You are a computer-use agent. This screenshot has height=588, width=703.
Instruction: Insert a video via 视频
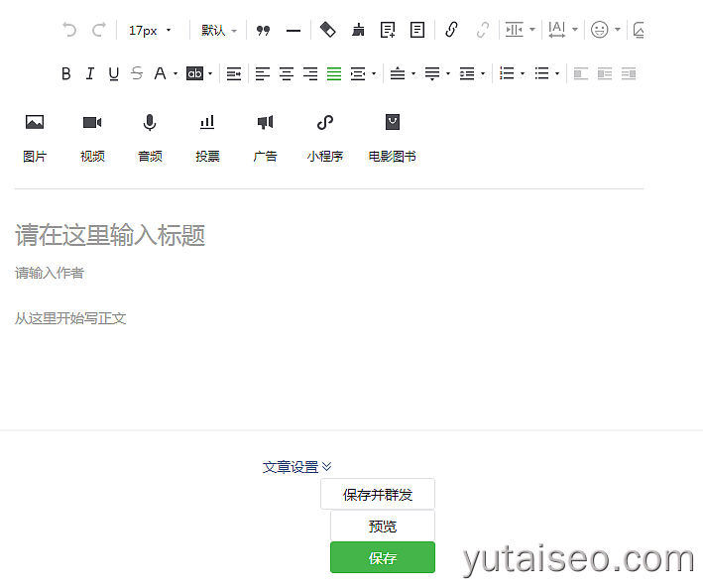(x=92, y=138)
